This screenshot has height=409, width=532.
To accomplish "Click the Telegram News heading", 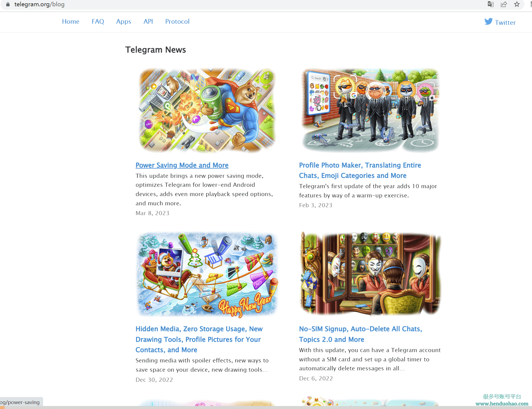I will (156, 50).
